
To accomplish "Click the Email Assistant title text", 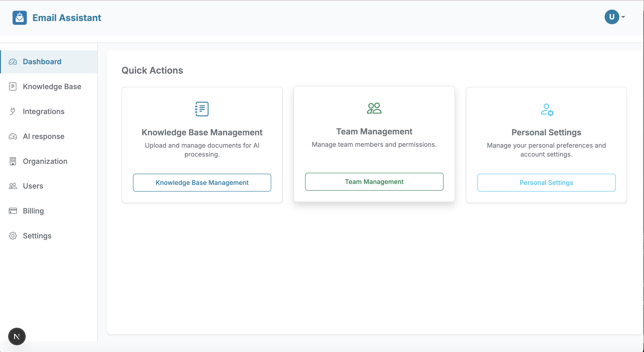I will click(x=67, y=18).
